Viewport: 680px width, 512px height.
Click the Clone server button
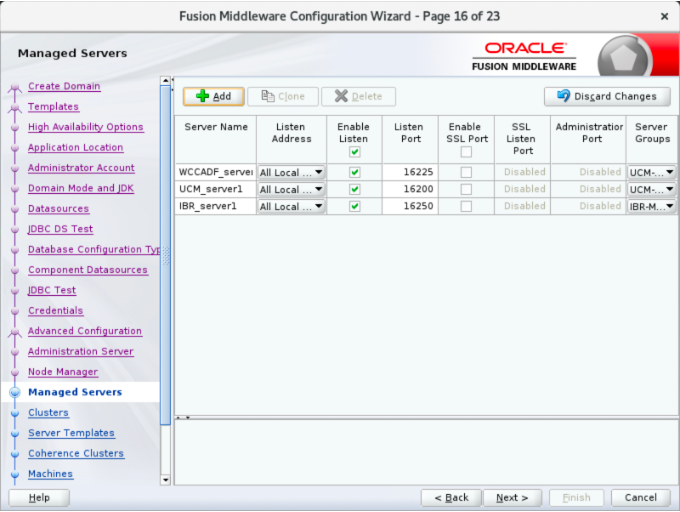coord(283,96)
